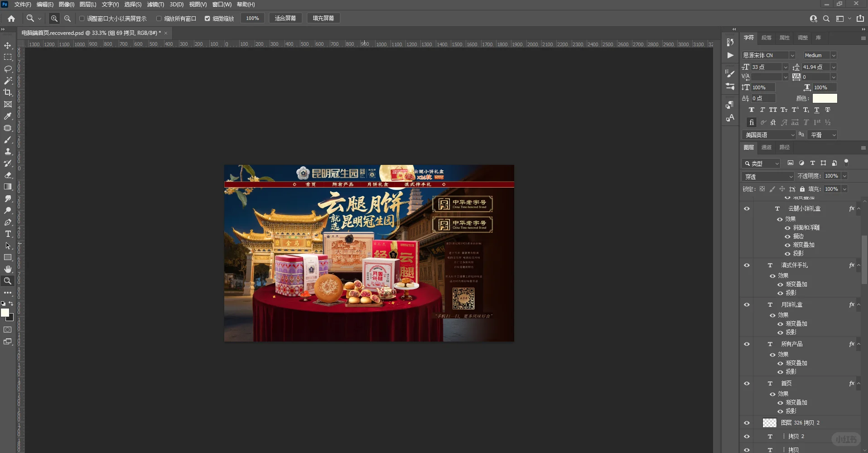This screenshot has width=868, height=453.
Task: Click the foreground color swatch
Action: tap(5, 313)
